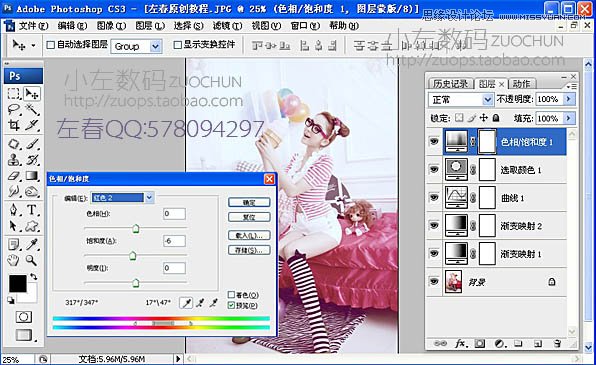
Task: Pick eyedropper in Hue/Saturation dialog
Action: [x=186, y=303]
